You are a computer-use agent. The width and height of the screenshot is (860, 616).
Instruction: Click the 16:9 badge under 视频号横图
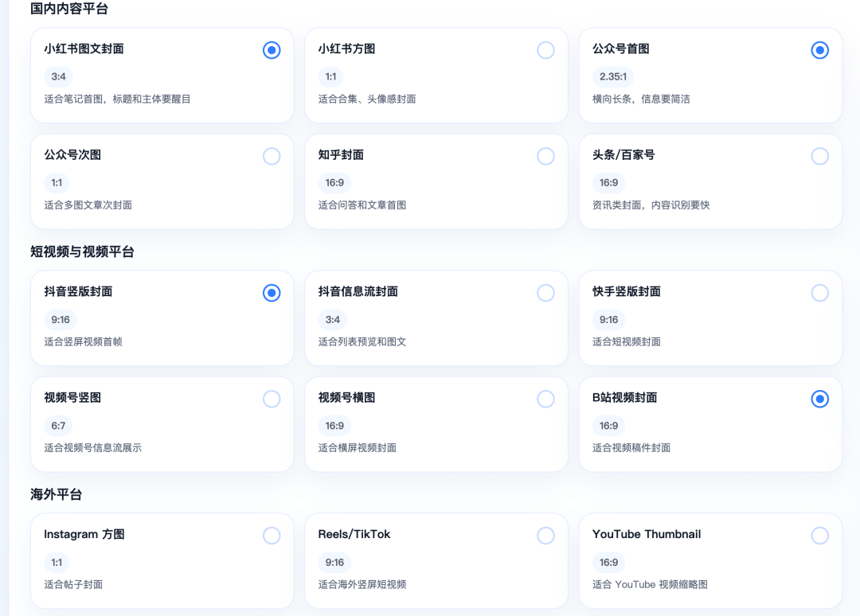point(334,426)
